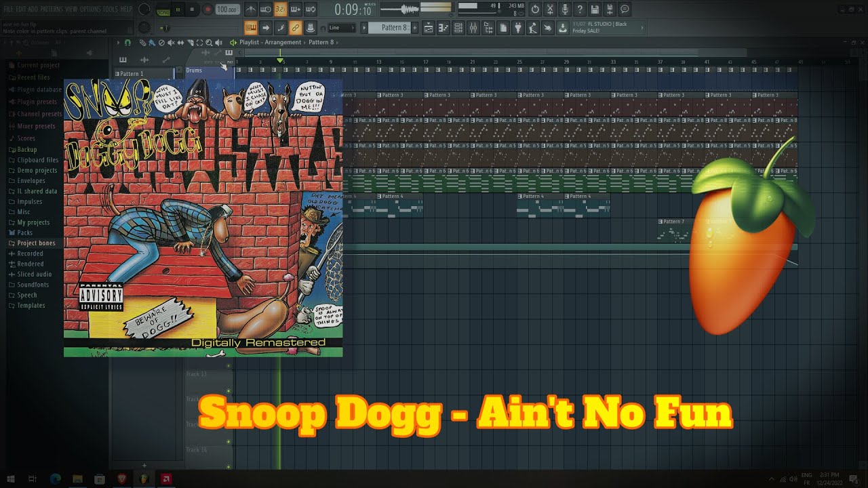Toggle typing keyboard to piano

(251, 28)
